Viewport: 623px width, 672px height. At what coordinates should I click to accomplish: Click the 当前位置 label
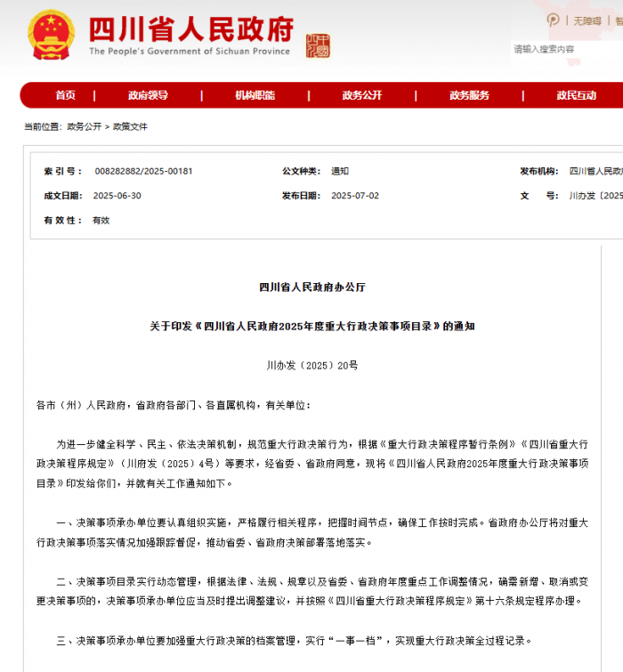pyautogui.click(x=43, y=126)
